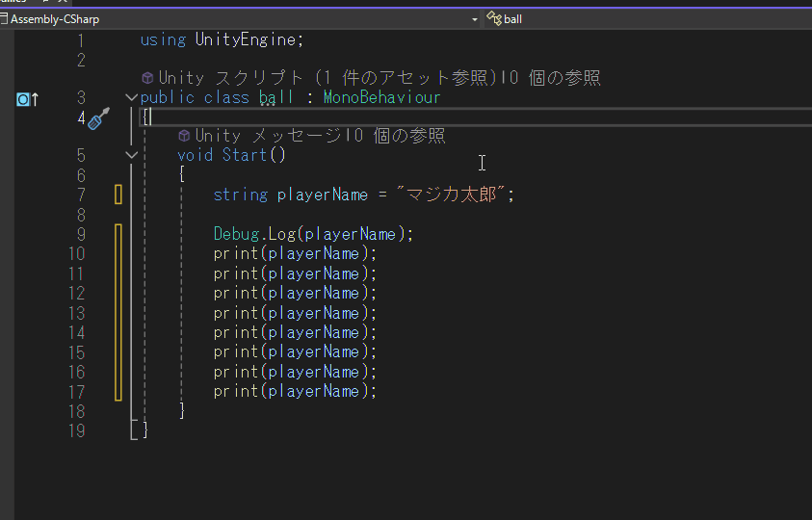Image resolution: width=812 pixels, height=520 pixels.
Task: Open the quick actions screwdriver icon
Action: click(98, 118)
